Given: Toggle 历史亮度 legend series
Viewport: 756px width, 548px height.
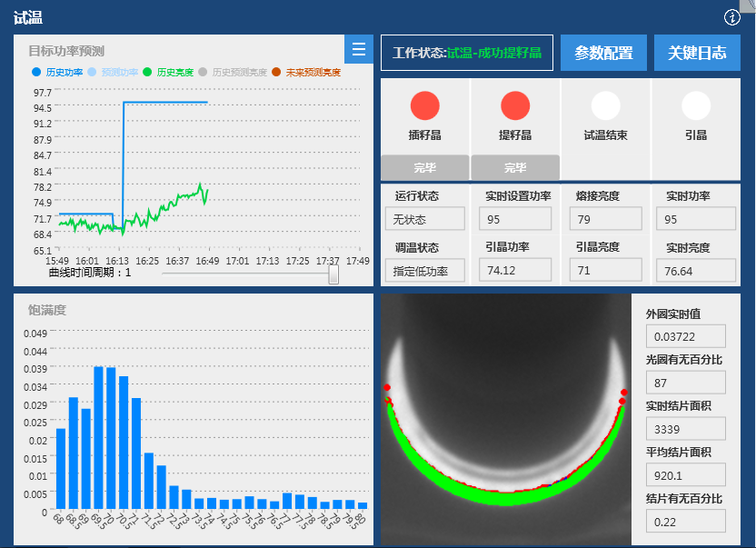Looking at the screenshot, I should click(x=168, y=72).
